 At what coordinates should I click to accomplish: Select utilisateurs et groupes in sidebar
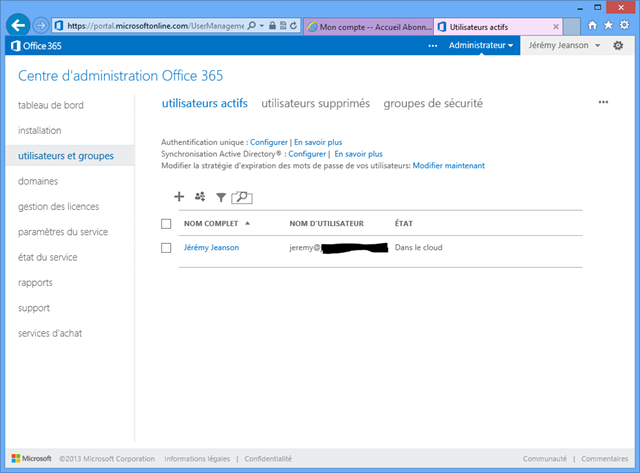(x=70, y=156)
